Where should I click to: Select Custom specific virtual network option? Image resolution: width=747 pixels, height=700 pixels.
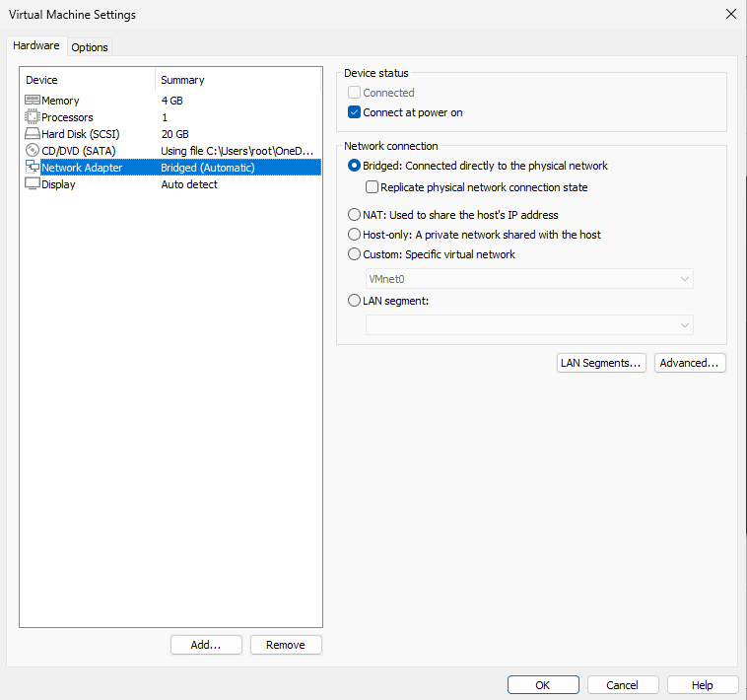[355, 254]
